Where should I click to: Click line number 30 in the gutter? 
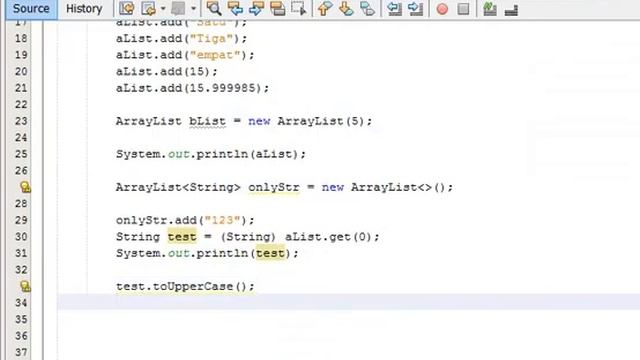(x=21, y=237)
